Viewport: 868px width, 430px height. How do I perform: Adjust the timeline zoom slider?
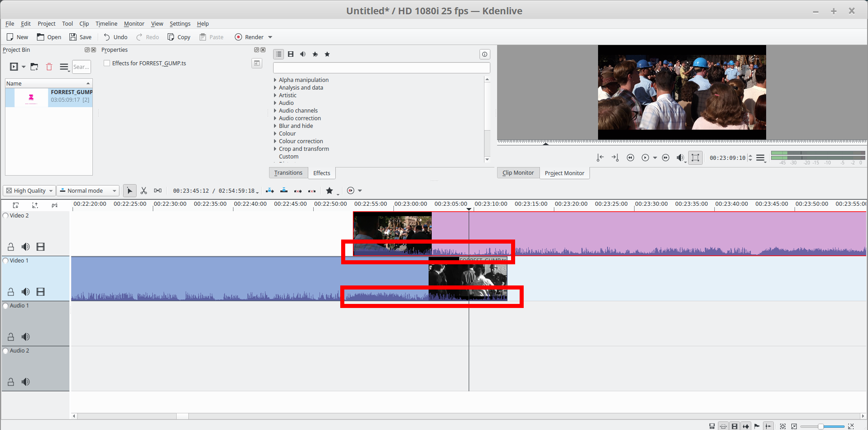pos(822,426)
